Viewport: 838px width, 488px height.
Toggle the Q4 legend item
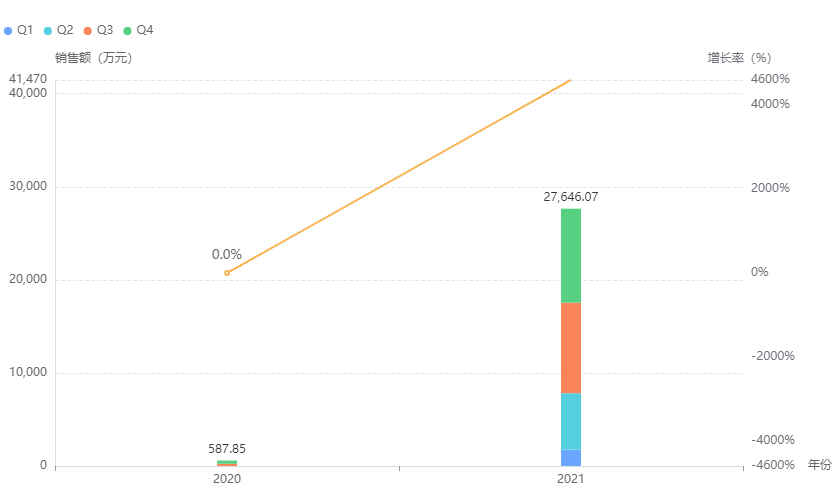[139, 30]
